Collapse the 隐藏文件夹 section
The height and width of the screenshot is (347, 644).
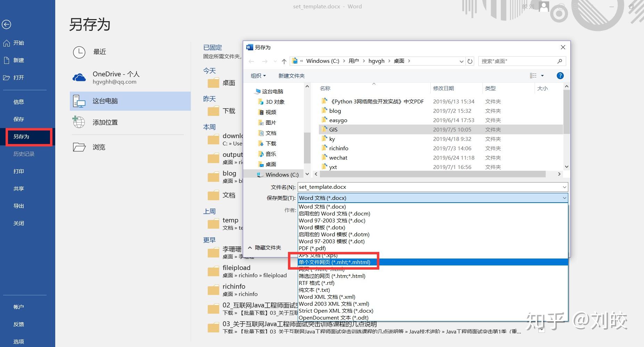[264, 248]
